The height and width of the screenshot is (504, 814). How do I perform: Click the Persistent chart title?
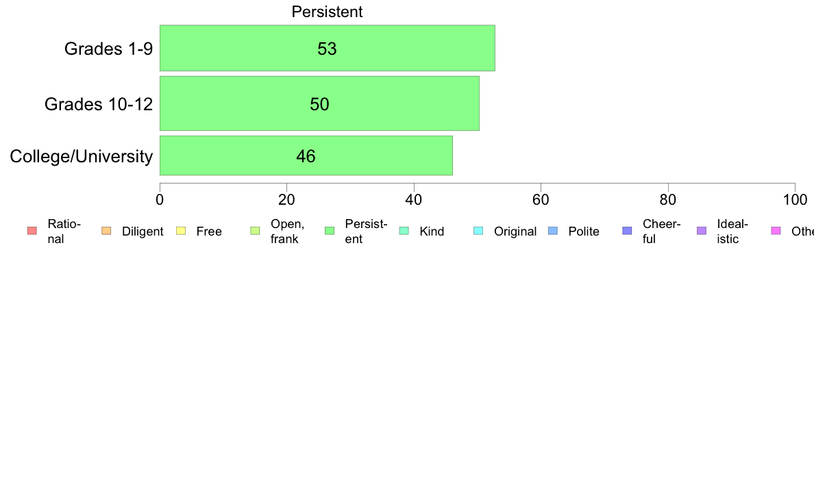click(x=327, y=12)
